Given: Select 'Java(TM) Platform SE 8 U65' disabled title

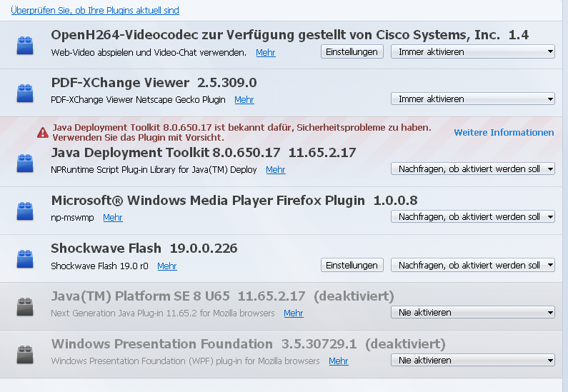Looking at the screenshot, I should click(141, 296).
